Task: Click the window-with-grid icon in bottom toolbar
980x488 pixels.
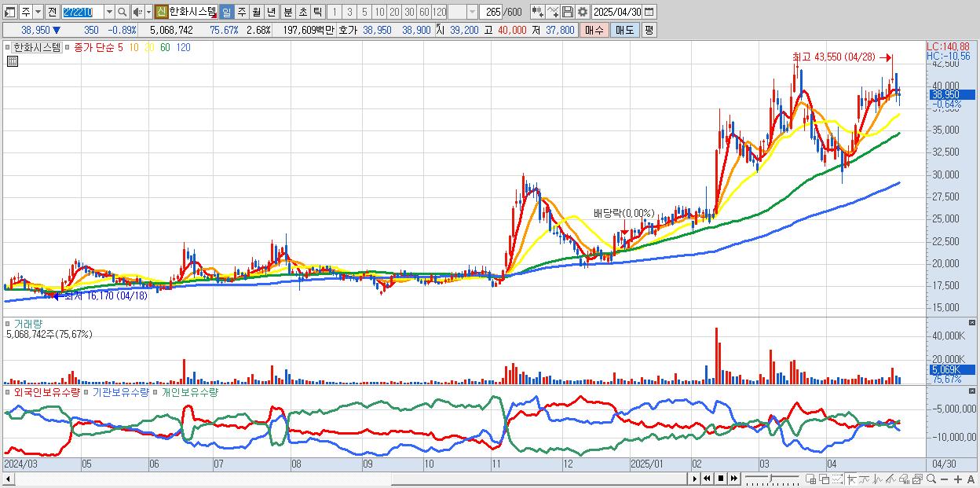Action: tap(811, 479)
